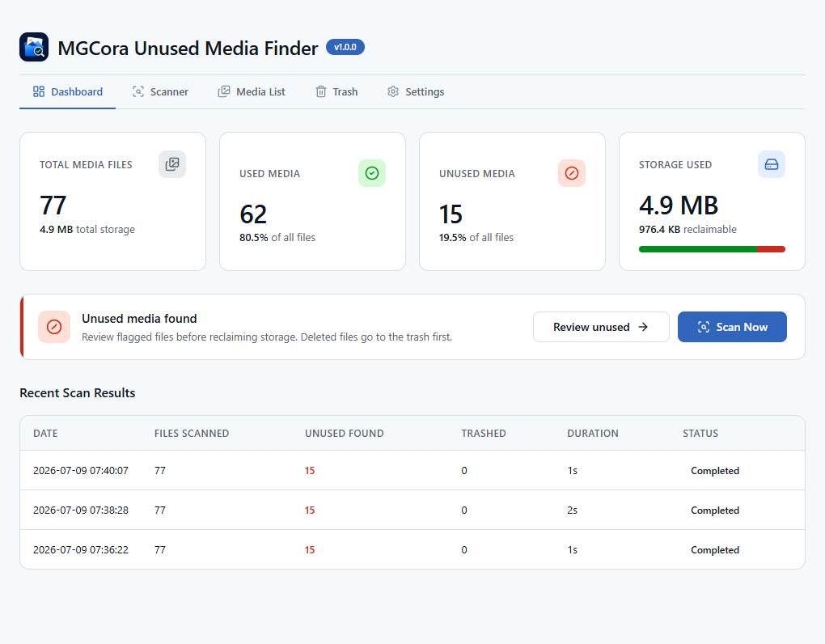This screenshot has width=825, height=644.
Task: Click the 80.5% of all files text
Action: 277,237
